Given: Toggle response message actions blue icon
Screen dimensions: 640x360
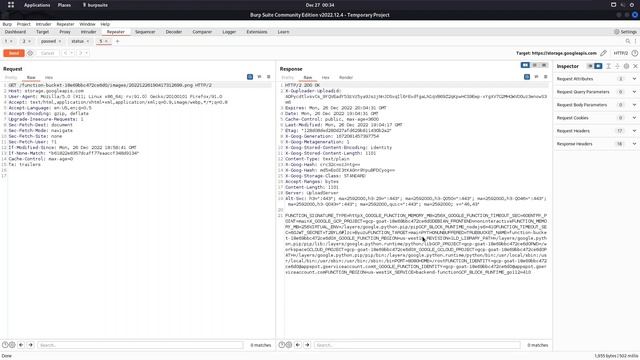Looking at the screenshot, I should 527,77.
